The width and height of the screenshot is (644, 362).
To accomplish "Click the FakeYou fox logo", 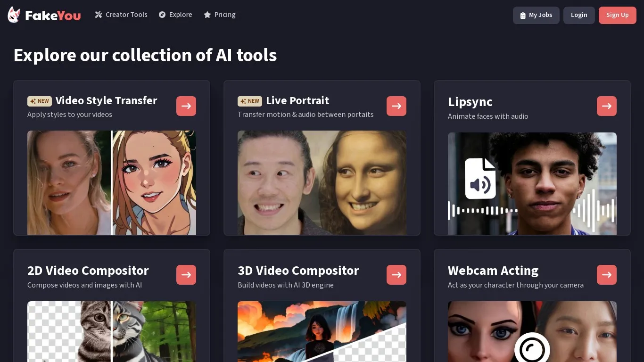I will click(13, 14).
